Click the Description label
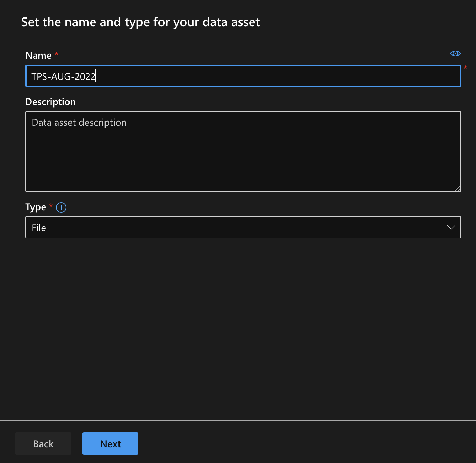 [x=50, y=102]
